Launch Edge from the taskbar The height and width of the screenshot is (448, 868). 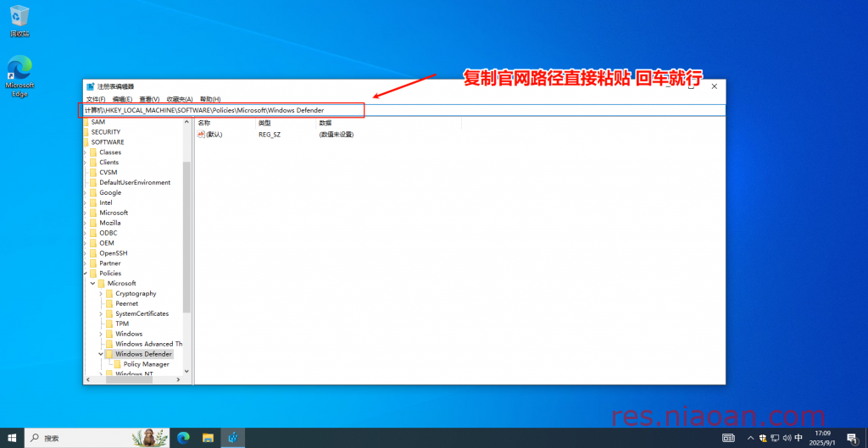pos(183,438)
